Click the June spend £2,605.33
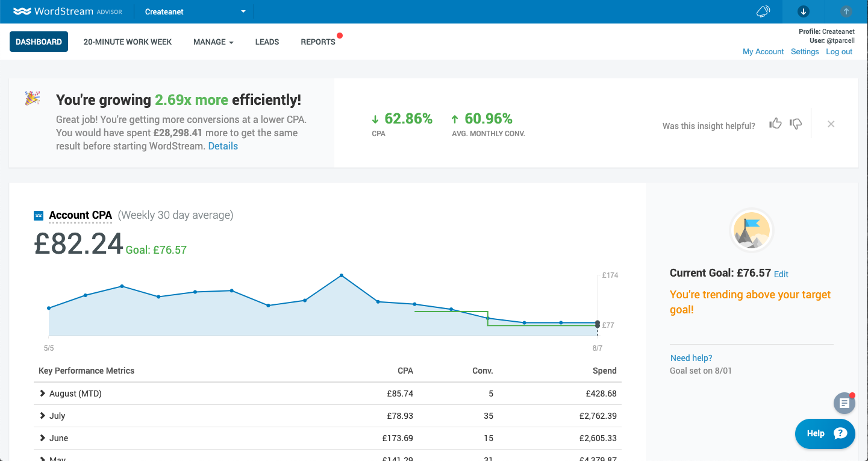The height and width of the screenshot is (461, 868). [598, 438]
